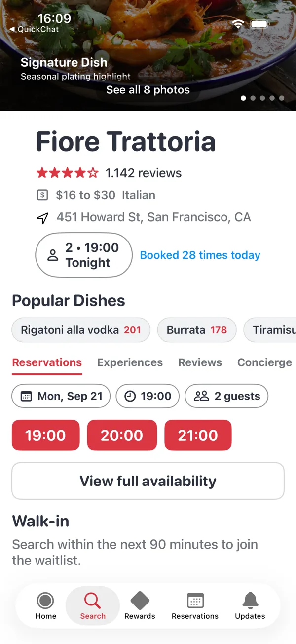Tap the photo carousel page dots

[262, 98]
